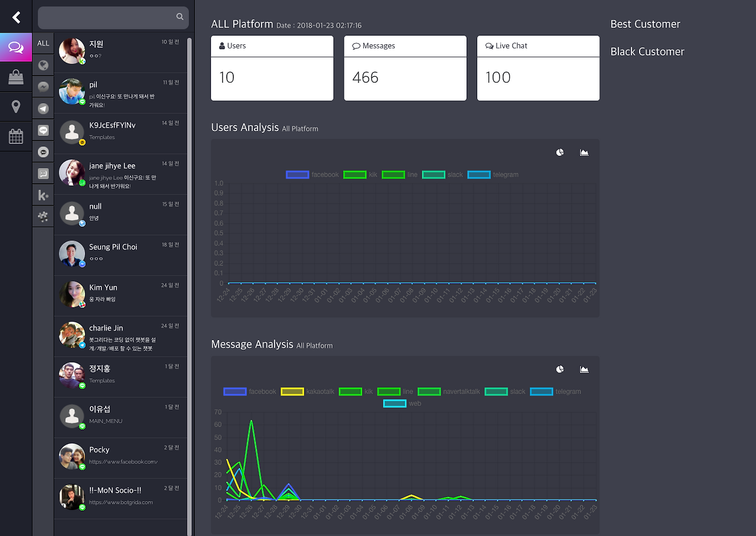Filter chats by Facebook Messenger
This screenshot has width=756, height=536.
click(43, 87)
